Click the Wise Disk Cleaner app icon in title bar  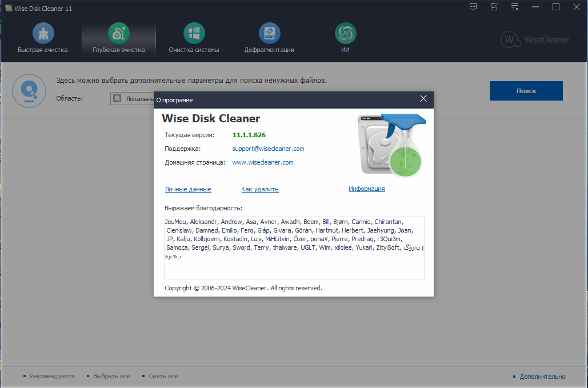(9, 8)
